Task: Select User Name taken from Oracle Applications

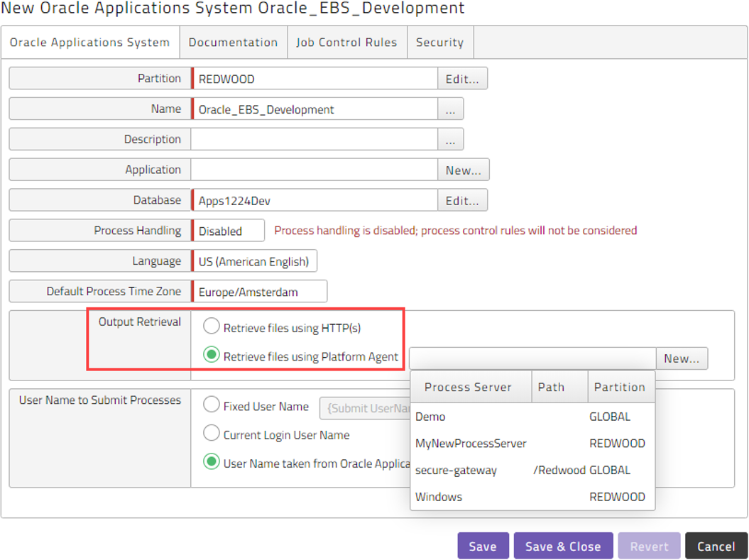Action: [211, 462]
